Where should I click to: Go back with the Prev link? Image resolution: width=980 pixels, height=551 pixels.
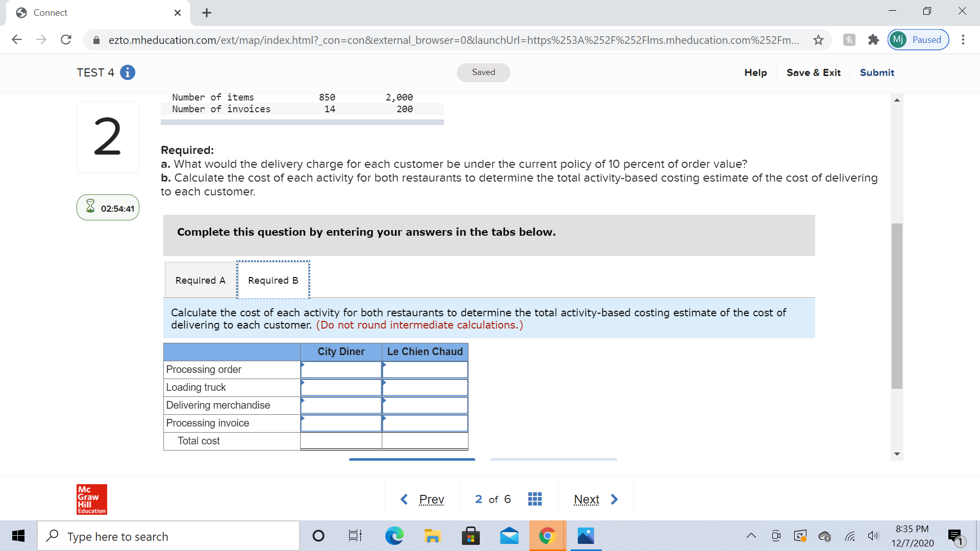click(x=431, y=499)
